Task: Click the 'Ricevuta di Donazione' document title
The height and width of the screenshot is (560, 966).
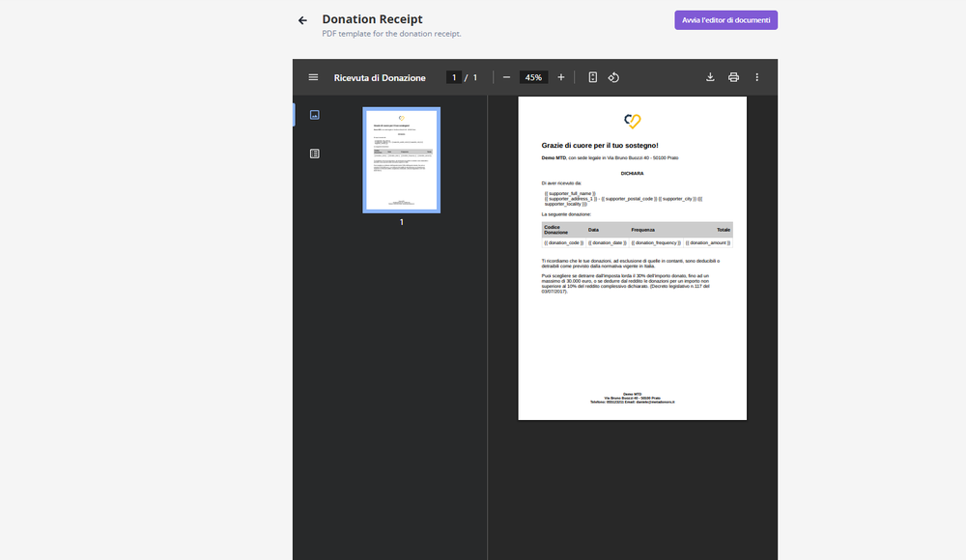Action: [x=380, y=77]
